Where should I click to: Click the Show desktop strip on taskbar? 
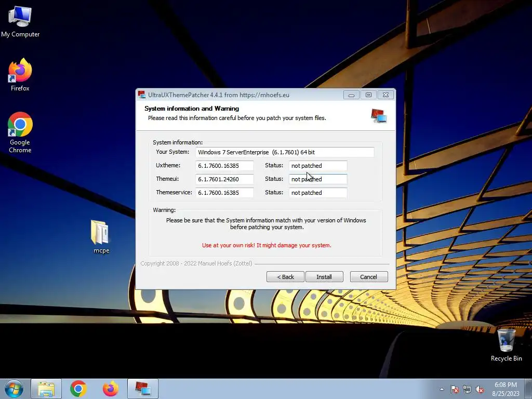(528, 389)
